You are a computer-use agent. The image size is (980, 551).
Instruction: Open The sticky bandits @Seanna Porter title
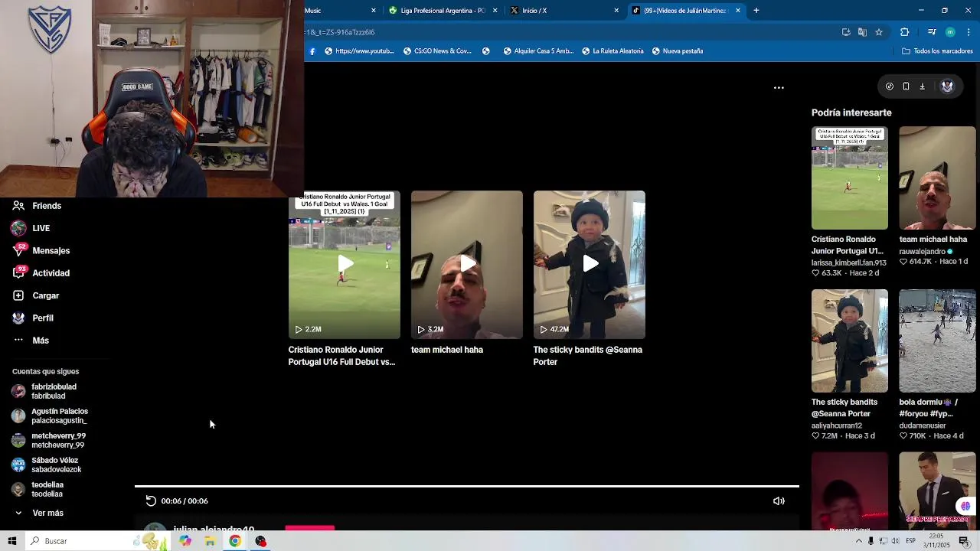tap(587, 356)
